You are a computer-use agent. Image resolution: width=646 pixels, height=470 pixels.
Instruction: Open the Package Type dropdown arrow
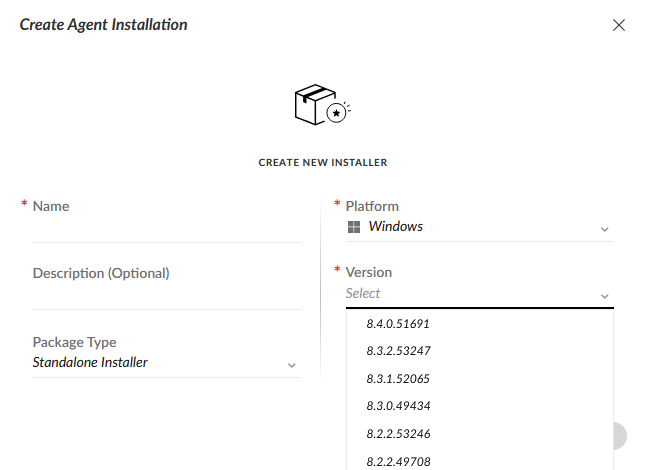tap(291, 365)
